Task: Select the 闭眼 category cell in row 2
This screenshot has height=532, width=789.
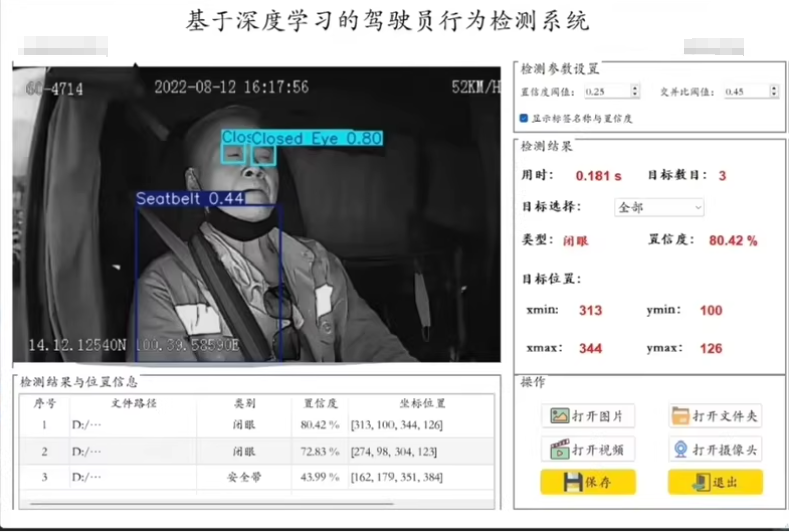Action: [244, 451]
